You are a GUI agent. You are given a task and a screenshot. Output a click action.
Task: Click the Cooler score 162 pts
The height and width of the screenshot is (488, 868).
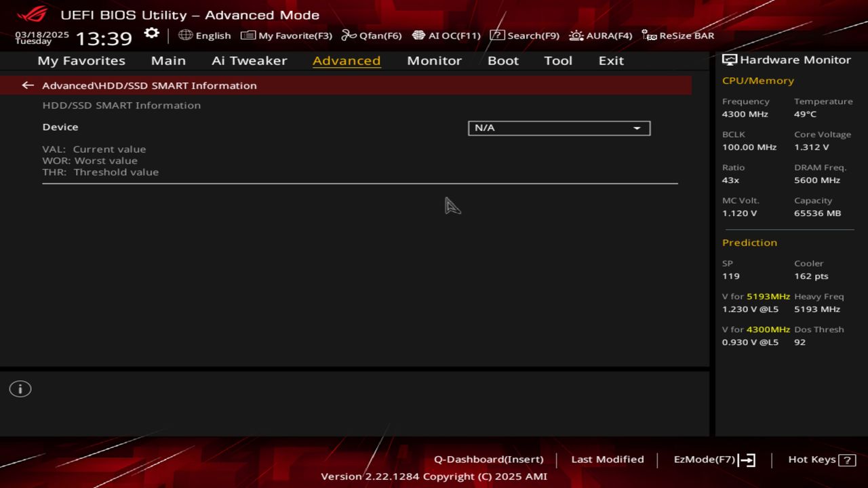tap(812, 277)
